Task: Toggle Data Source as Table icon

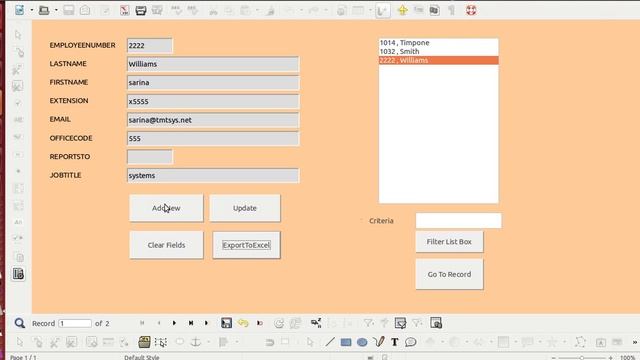Action: click(436, 323)
